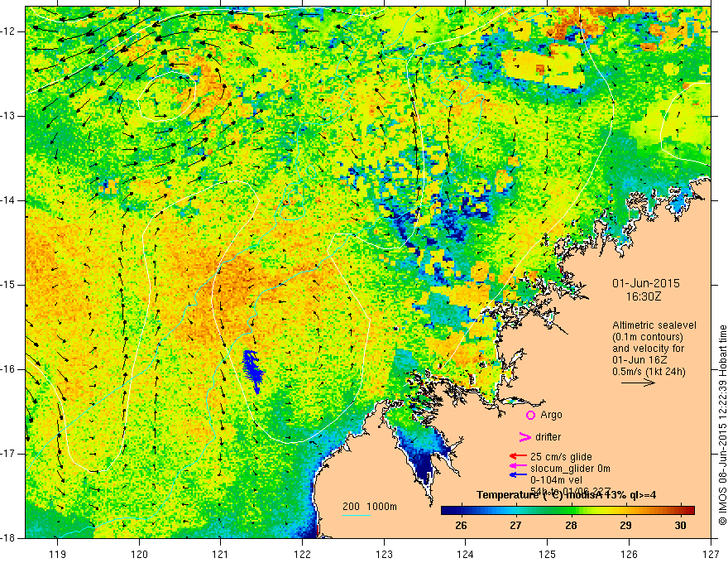Click the longitude axis label '119'
This screenshot has height=563, width=728.
pyautogui.click(x=58, y=554)
